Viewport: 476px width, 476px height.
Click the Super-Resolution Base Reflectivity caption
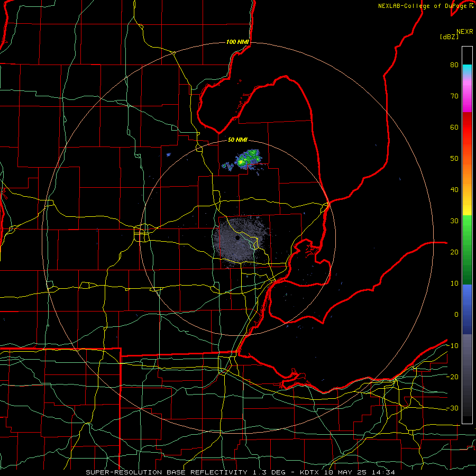pos(240,472)
